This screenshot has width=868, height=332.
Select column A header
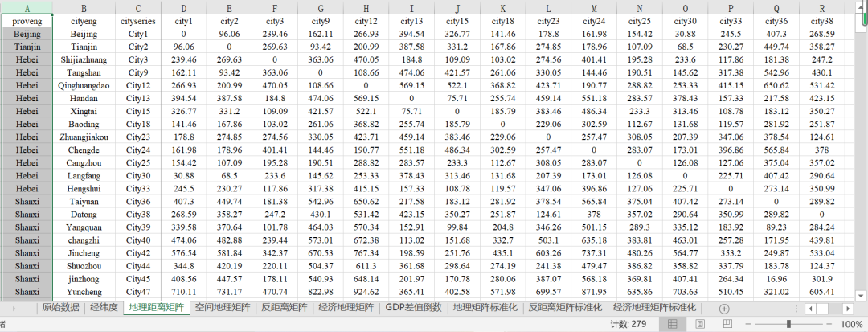(x=27, y=8)
